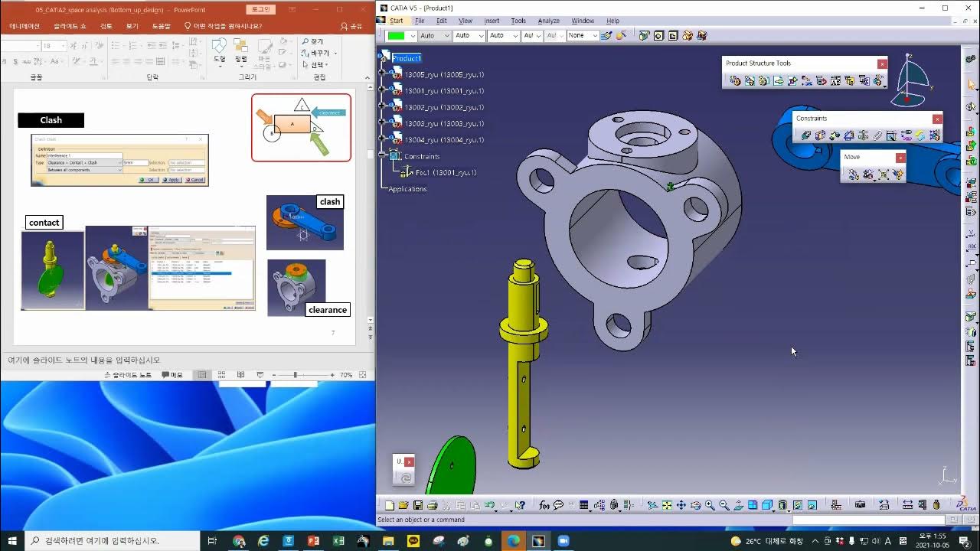The width and height of the screenshot is (980, 551).
Task: Click the notes field below the slide
Action: tap(187, 360)
